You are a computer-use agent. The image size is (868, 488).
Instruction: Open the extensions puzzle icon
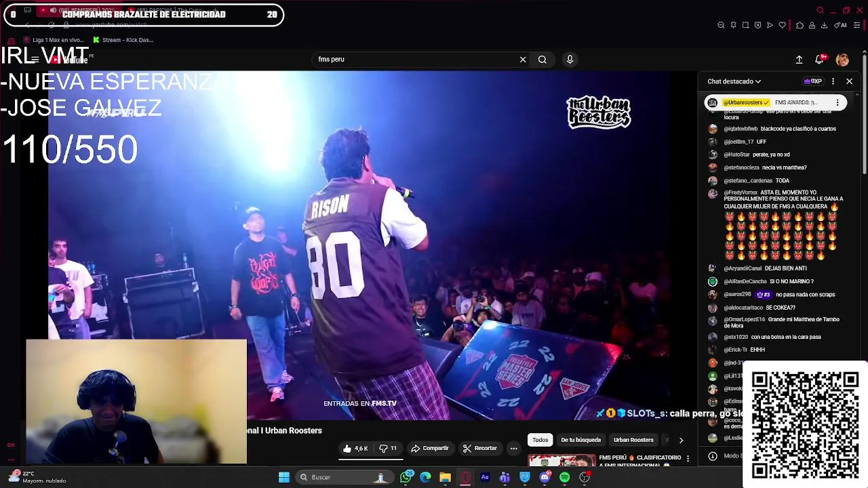tap(800, 25)
